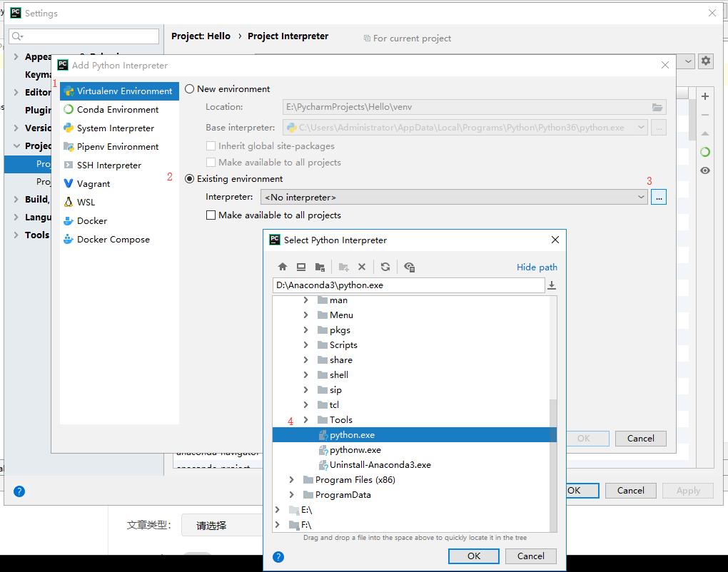Expand the man folder

305,300
